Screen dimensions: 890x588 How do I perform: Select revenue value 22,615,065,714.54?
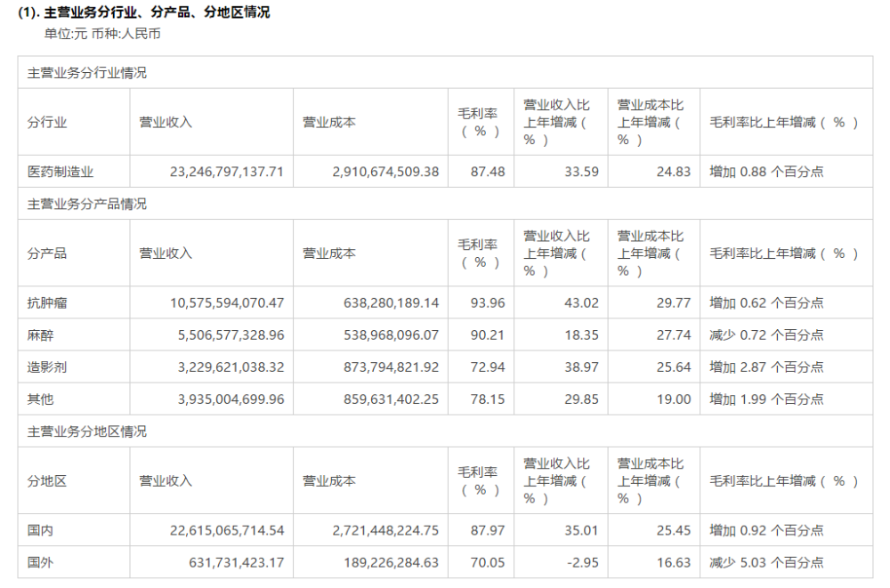point(226,530)
